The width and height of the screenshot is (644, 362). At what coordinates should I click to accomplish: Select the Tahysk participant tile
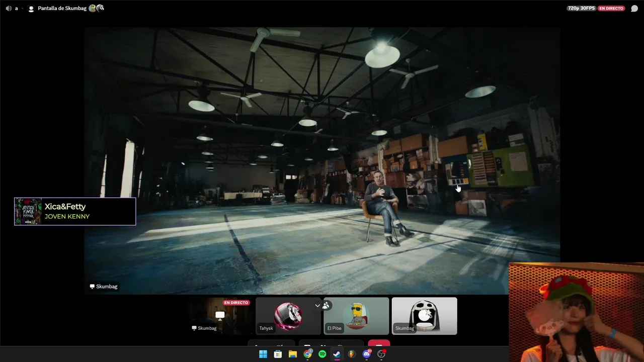(288, 316)
